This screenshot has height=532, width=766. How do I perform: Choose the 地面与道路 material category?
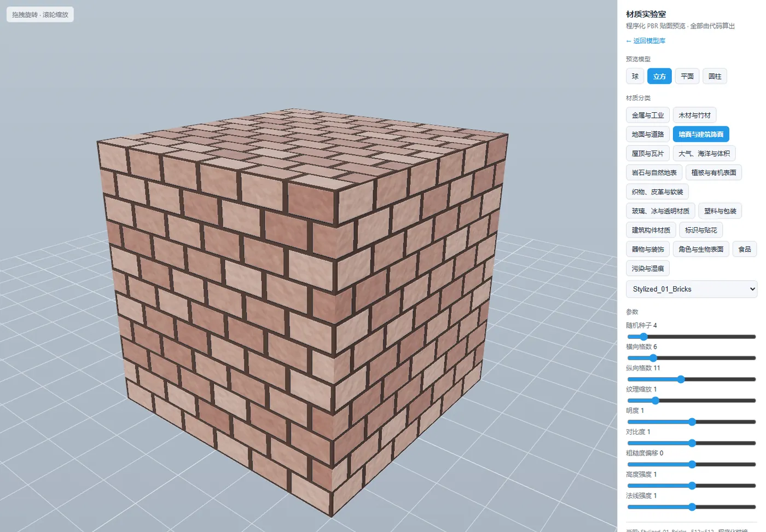coord(648,134)
